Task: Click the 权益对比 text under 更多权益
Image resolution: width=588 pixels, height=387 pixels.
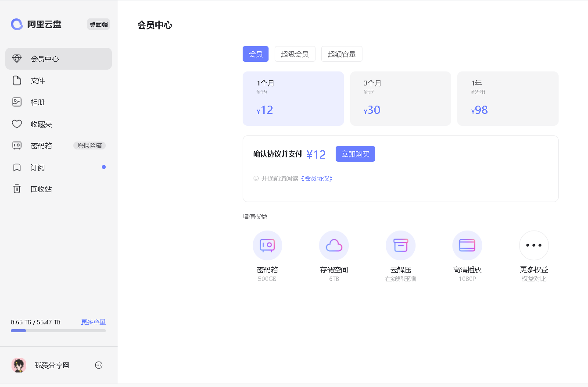Action: point(534,279)
